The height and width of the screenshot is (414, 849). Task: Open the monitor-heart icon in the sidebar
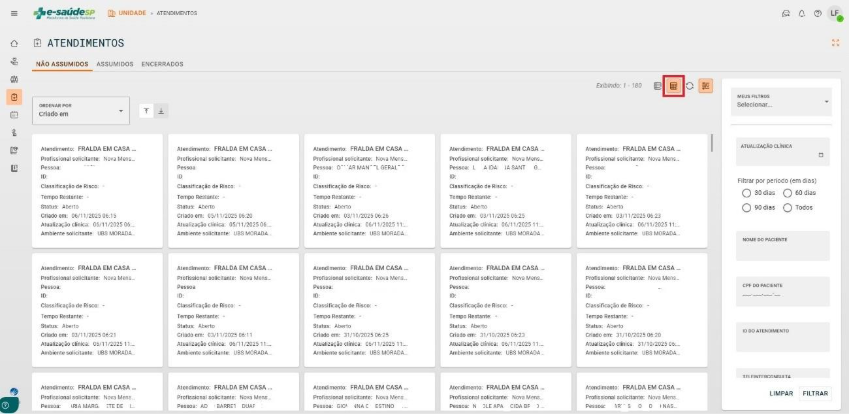(x=14, y=150)
